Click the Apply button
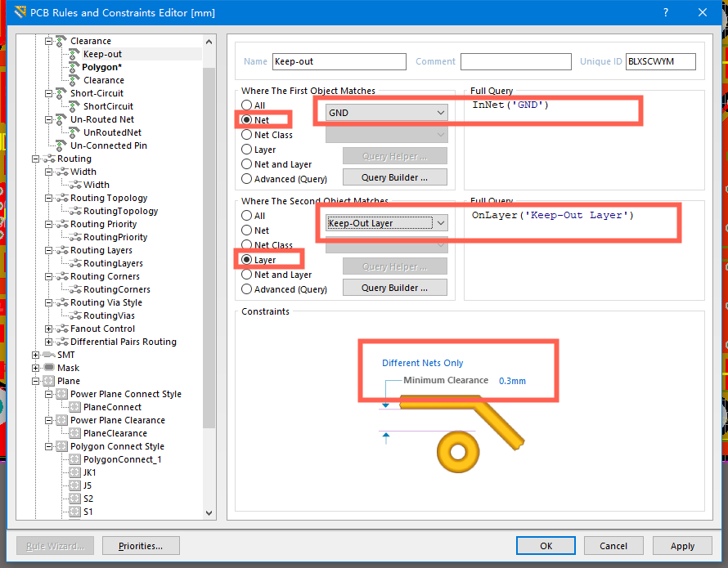The height and width of the screenshot is (568, 728). [682, 546]
